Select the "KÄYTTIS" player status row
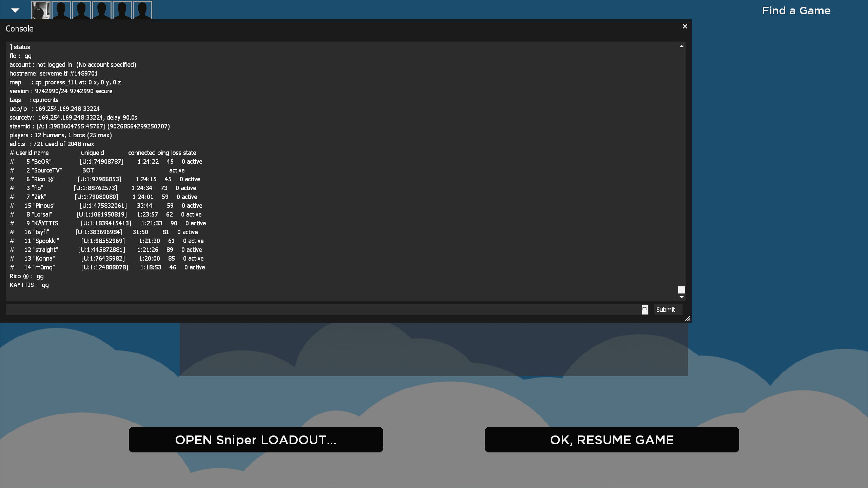This screenshot has height=488, width=868. pyautogui.click(x=108, y=223)
